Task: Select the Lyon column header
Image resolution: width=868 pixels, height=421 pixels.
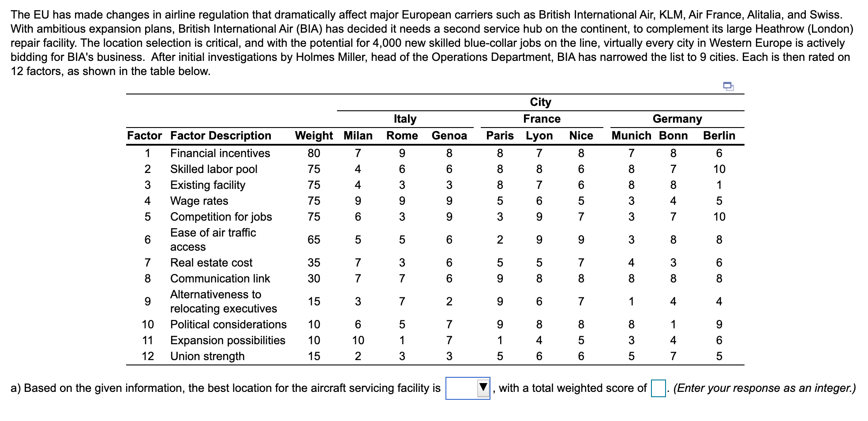Action: pos(539,135)
